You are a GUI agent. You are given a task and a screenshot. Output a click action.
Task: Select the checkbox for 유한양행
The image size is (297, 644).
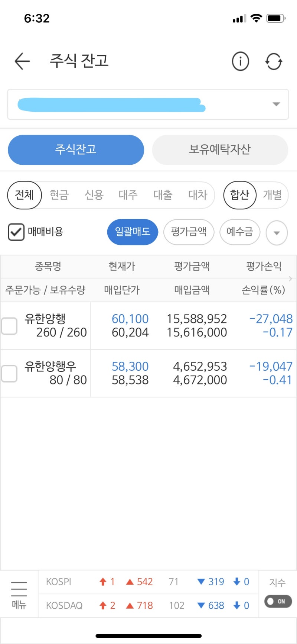(9, 325)
